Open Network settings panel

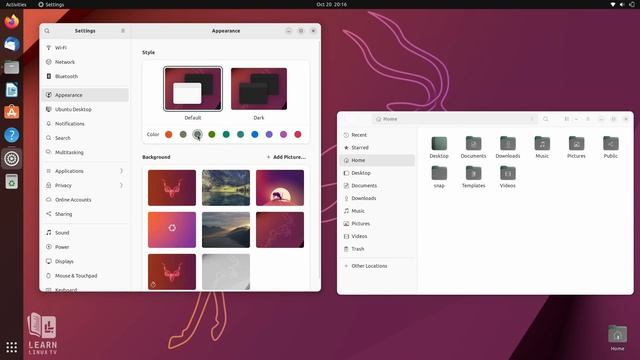point(85,62)
